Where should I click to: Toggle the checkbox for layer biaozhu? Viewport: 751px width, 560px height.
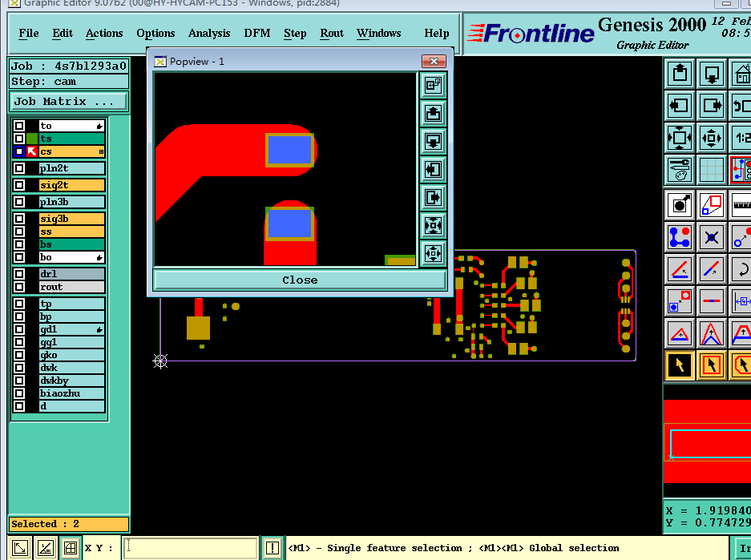click(19, 393)
